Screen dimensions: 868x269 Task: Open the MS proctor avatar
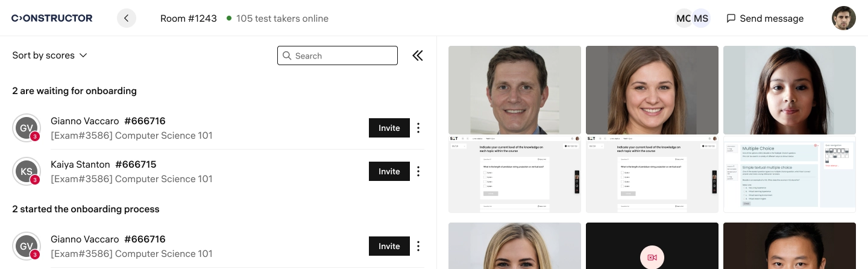coord(701,18)
